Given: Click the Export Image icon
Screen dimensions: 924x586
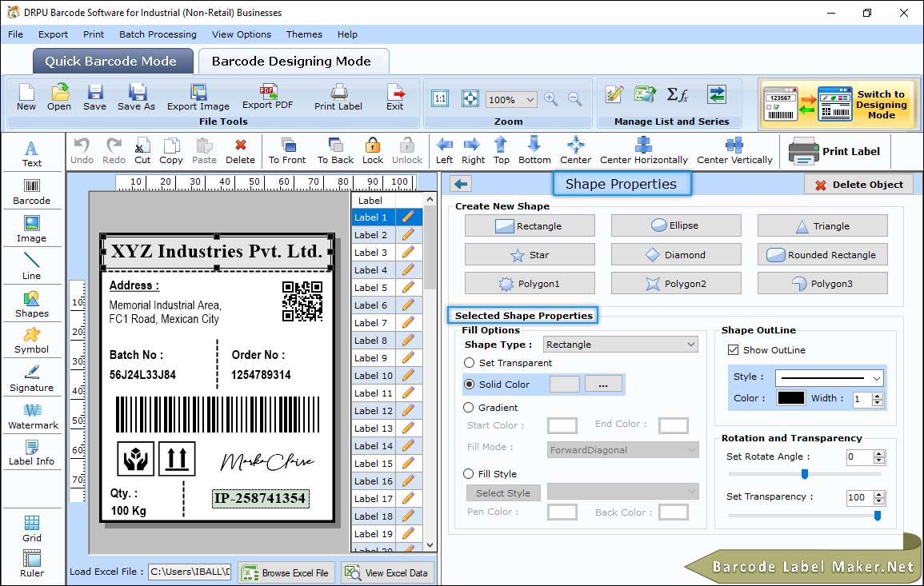Looking at the screenshot, I should pos(198,98).
